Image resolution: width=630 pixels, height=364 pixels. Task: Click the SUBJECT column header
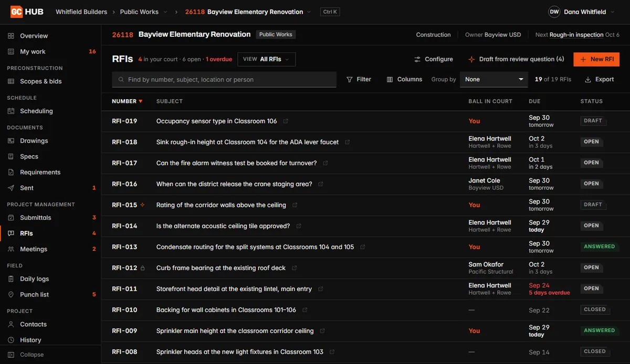point(170,101)
